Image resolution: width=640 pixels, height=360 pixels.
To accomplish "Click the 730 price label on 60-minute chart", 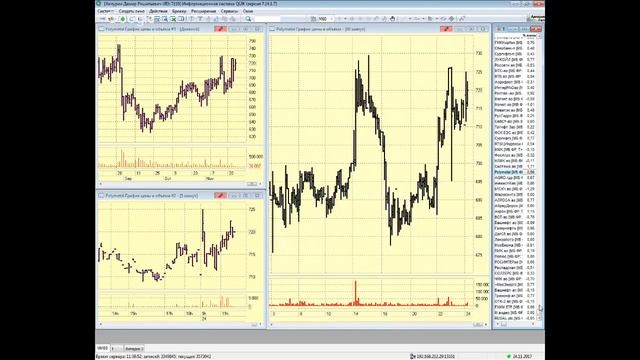I will pyautogui.click(x=479, y=53).
